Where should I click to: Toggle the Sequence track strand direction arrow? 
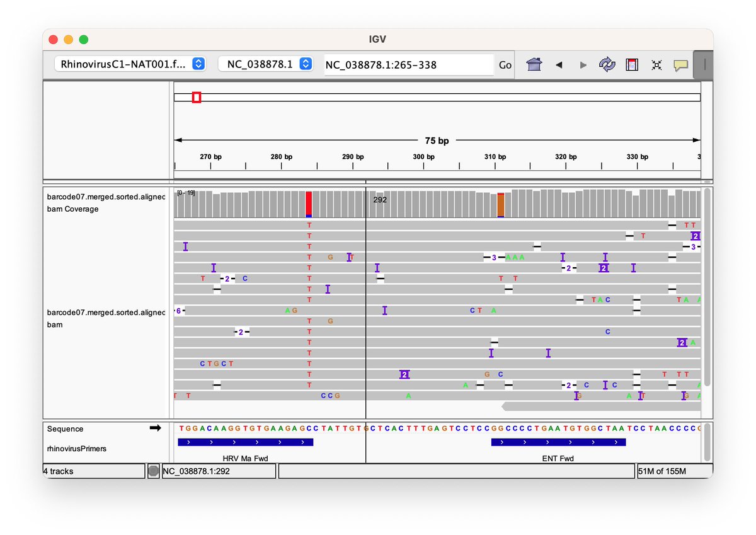pyautogui.click(x=155, y=429)
